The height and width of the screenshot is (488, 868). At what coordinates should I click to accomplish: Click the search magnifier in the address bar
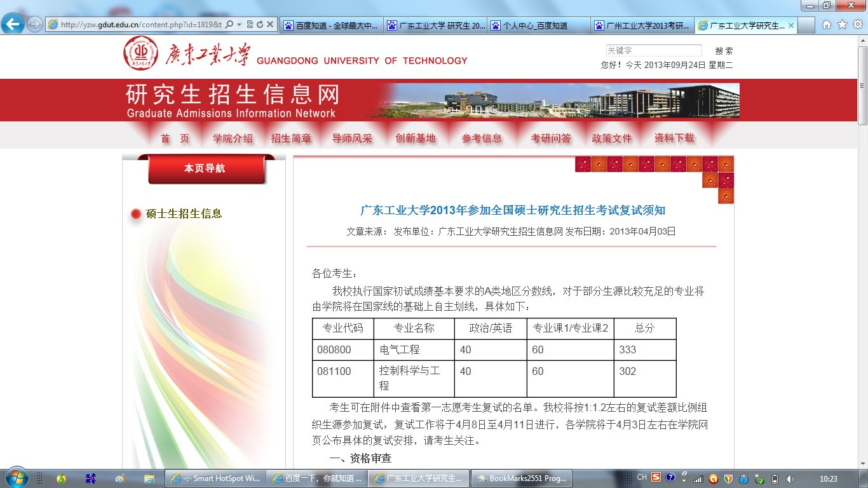229,24
